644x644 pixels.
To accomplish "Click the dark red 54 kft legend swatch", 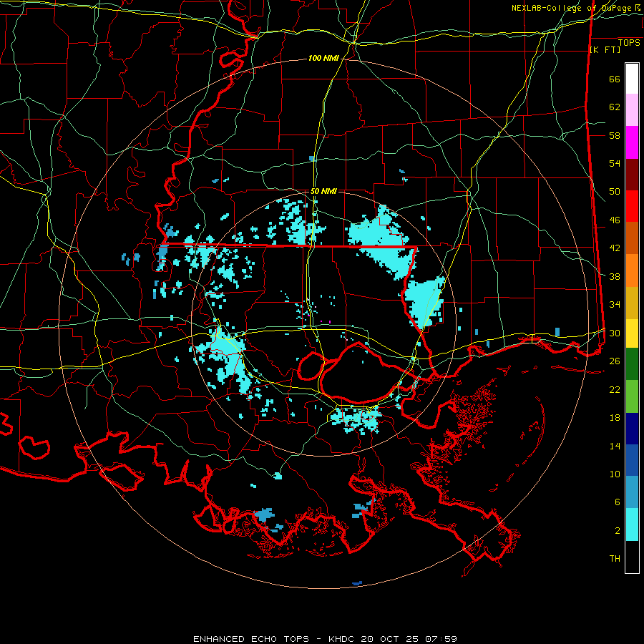I will [x=632, y=175].
